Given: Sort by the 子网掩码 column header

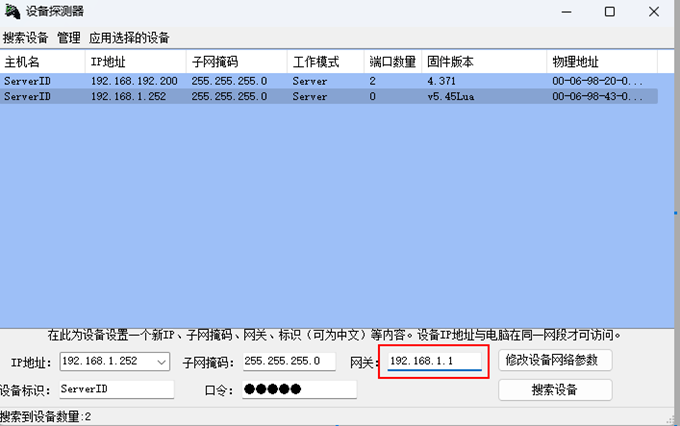Looking at the screenshot, I should pos(237,62).
